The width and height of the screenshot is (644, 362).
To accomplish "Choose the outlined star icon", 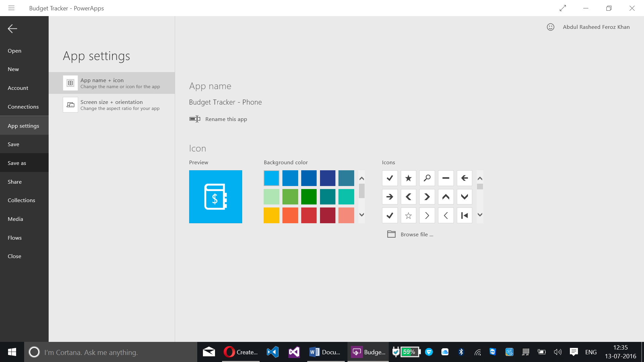I will (408, 216).
